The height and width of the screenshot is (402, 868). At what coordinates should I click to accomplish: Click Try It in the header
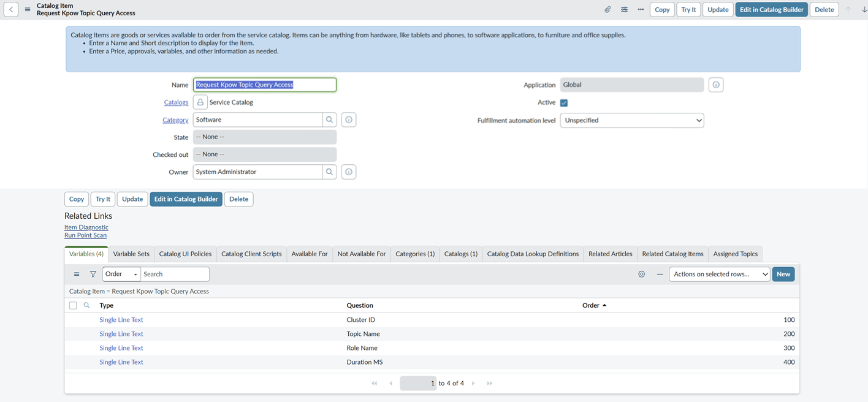pyautogui.click(x=688, y=10)
